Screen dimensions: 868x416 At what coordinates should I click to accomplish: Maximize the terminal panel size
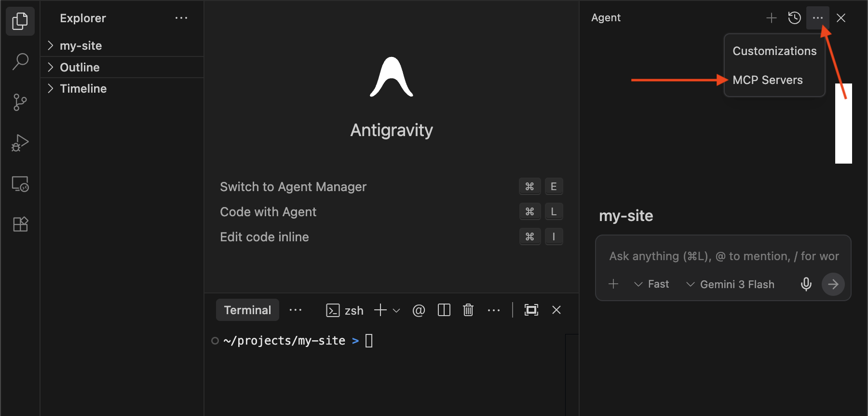(531, 310)
